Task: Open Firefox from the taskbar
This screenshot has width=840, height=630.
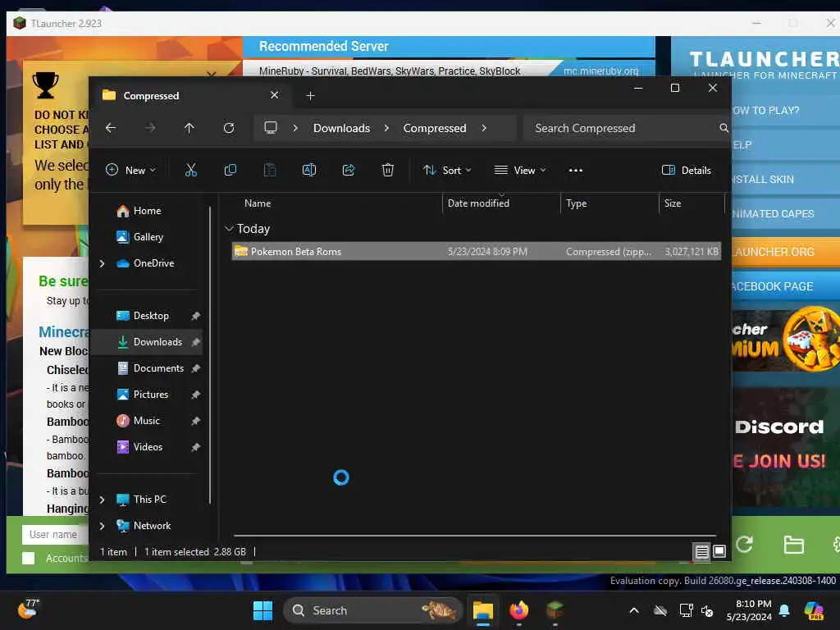Action: tap(518, 610)
